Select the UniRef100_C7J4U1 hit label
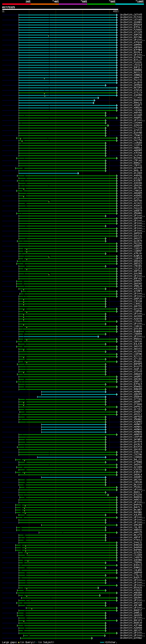This screenshot has width=146, height=644. (131, 98)
